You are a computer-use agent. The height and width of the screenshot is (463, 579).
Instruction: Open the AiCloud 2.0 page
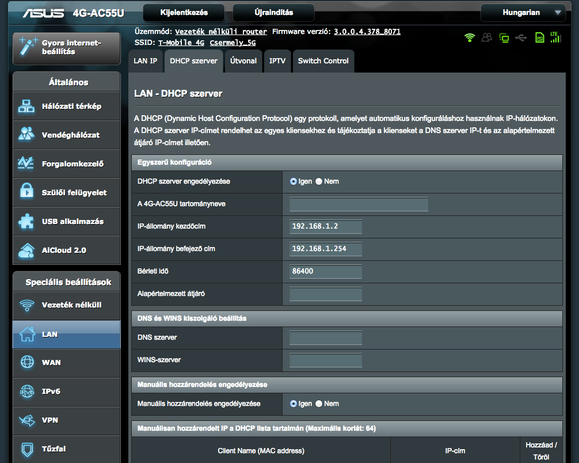[x=66, y=250]
